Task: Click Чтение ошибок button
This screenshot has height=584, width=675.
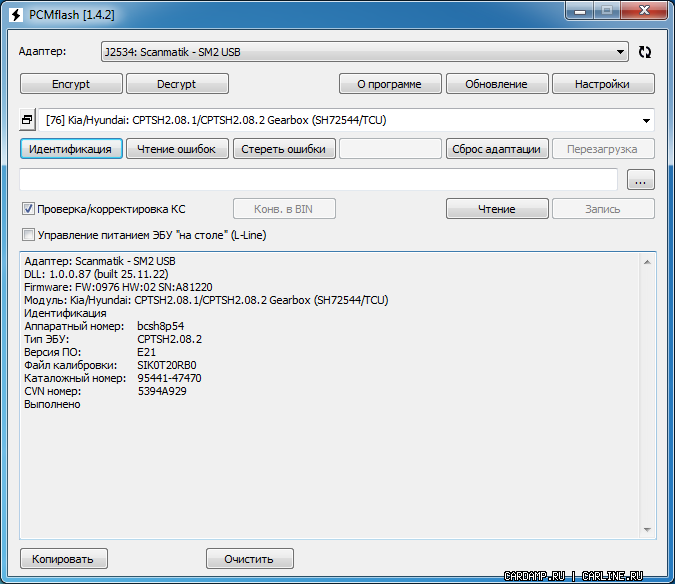Action: pyautogui.click(x=177, y=149)
